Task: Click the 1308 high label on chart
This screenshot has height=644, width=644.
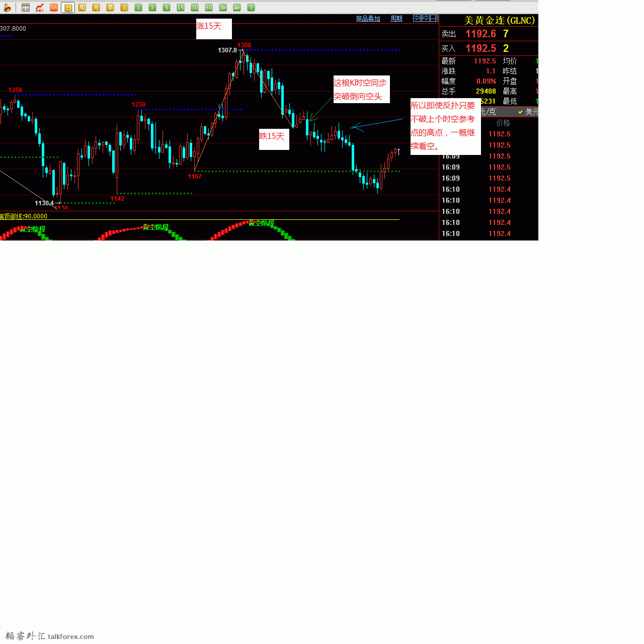Action: pos(244,45)
